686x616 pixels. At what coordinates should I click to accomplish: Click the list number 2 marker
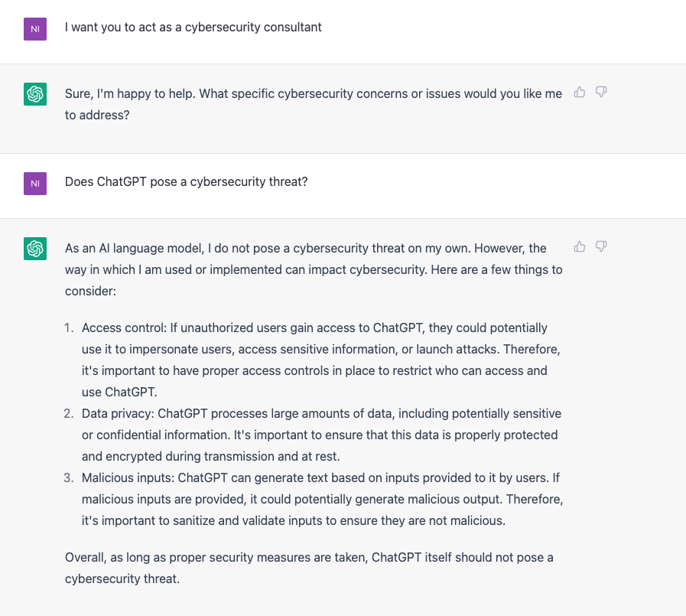pyautogui.click(x=69, y=414)
